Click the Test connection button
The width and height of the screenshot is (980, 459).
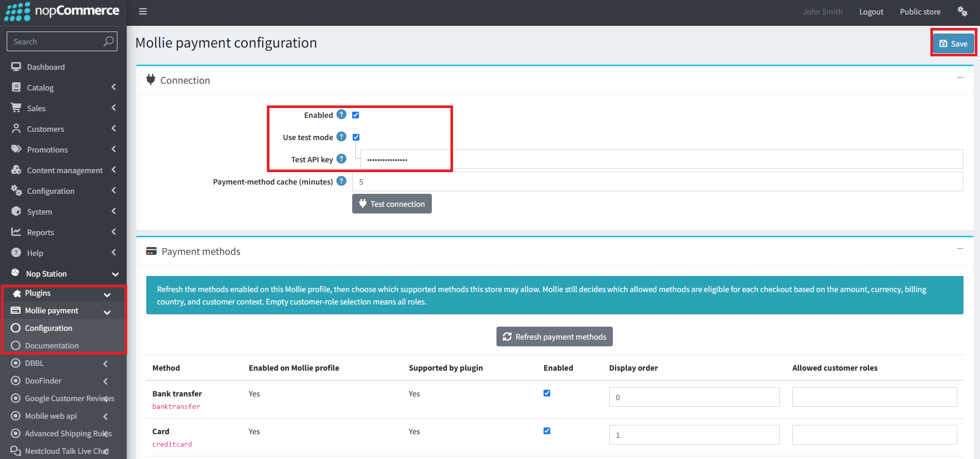(x=392, y=204)
